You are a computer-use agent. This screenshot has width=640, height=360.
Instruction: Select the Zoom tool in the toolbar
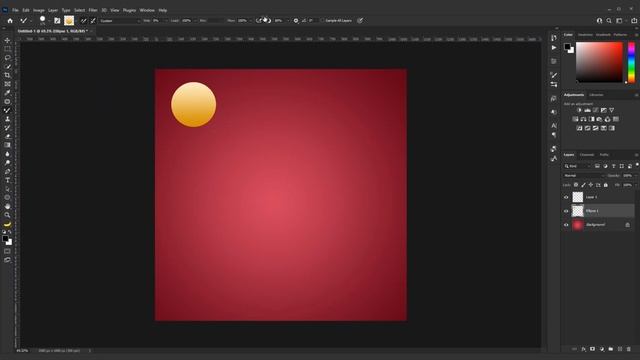click(7, 215)
